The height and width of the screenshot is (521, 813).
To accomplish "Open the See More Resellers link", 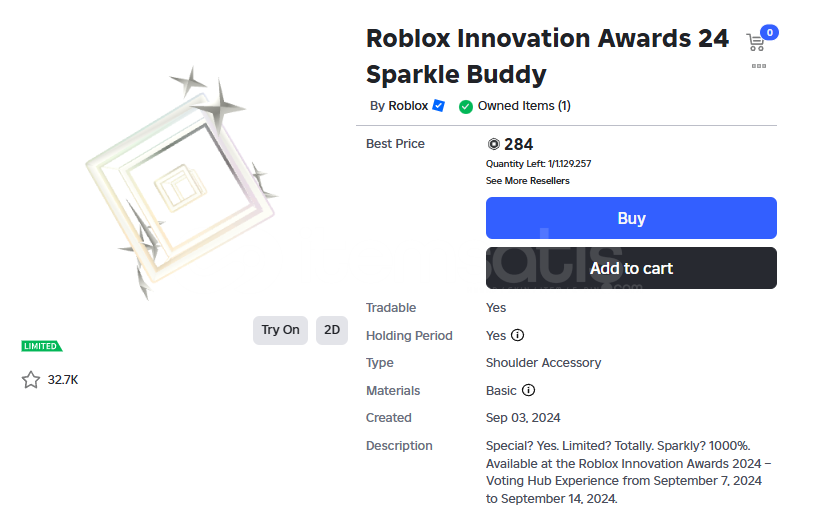I will point(527,181).
